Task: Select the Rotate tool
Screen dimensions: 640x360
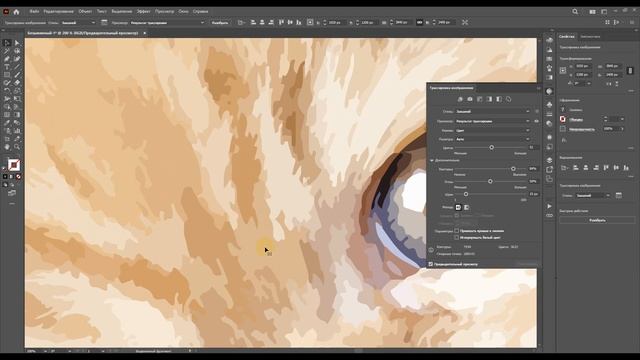Action: point(7,91)
